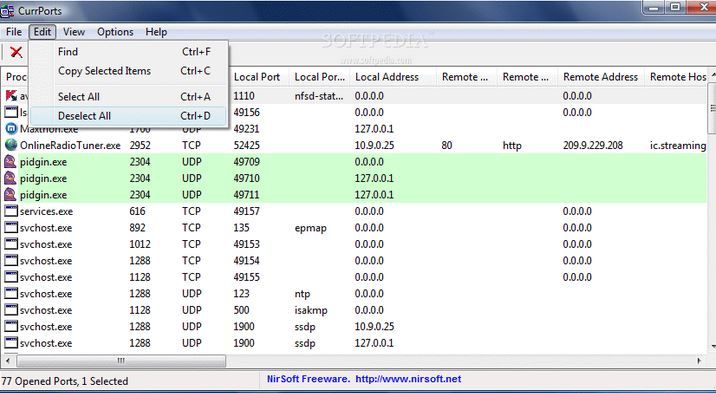Image resolution: width=716 pixels, height=393 pixels.
Task: Click local port 49156 cell
Action: (247, 113)
